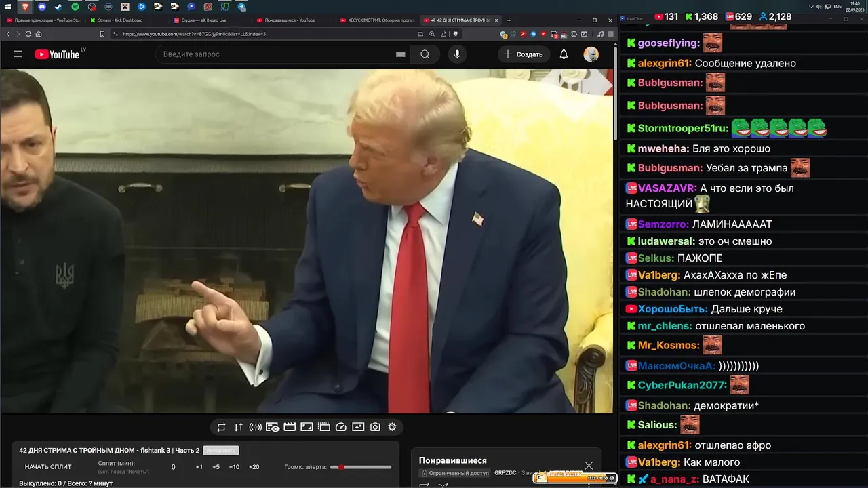Click the +1 split minutes button

(199, 467)
